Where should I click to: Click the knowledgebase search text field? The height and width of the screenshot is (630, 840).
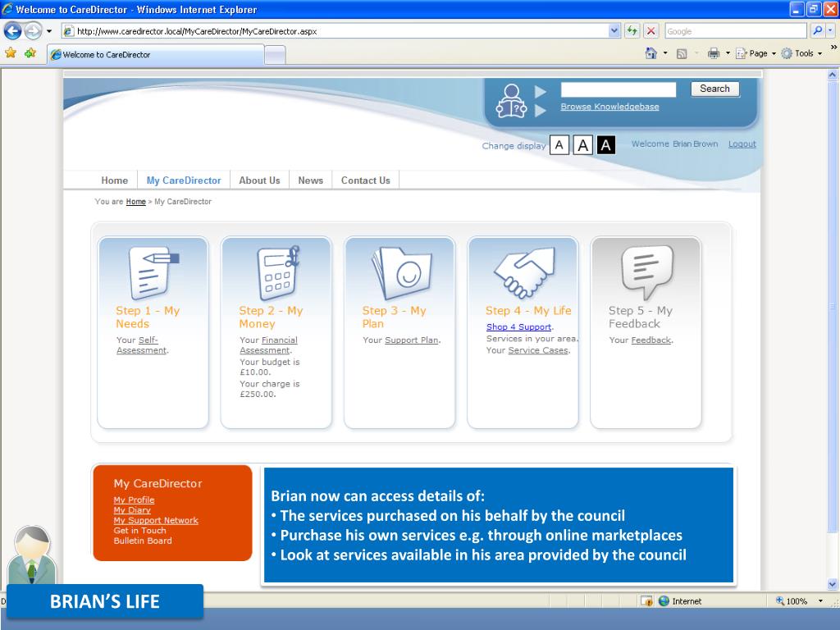(619, 89)
